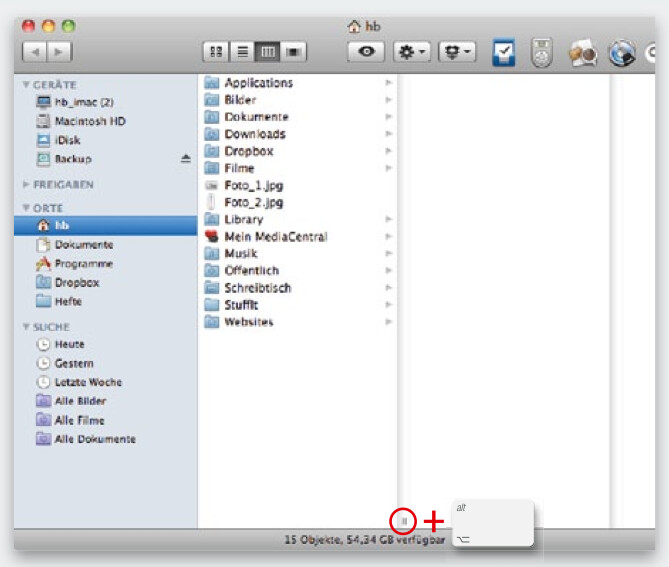
Task: Collapse the GERÄTE sidebar section
Action: [26, 84]
